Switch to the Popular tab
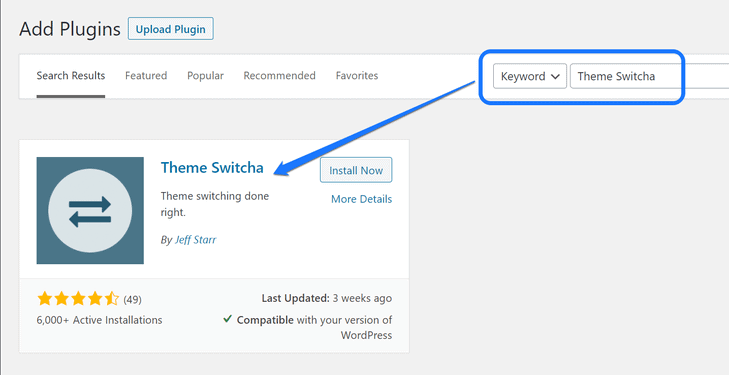This screenshot has height=375, width=729. tap(205, 75)
